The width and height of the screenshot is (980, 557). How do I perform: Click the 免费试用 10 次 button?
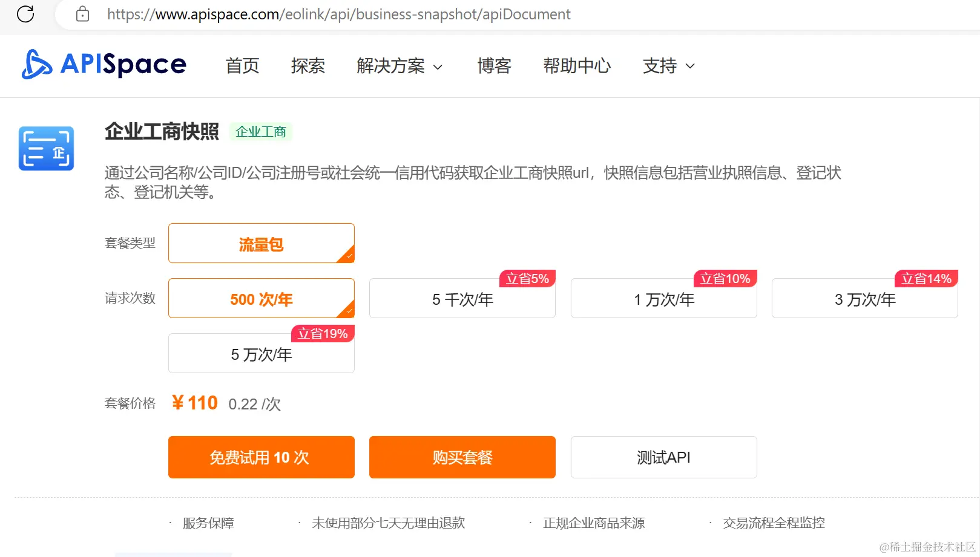[x=261, y=457]
